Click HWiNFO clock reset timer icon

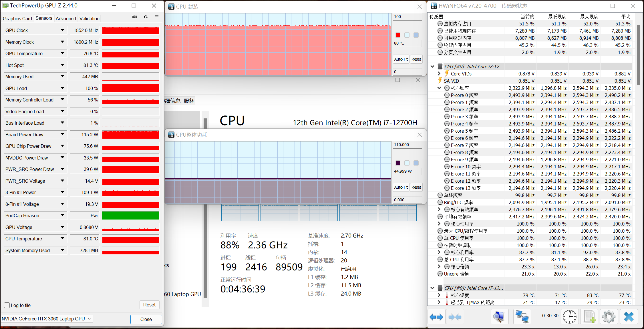click(x=570, y=317)
